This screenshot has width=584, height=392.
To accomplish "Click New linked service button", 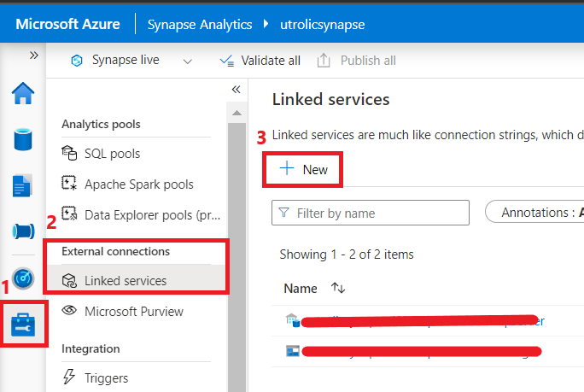I will coord(304,169).
